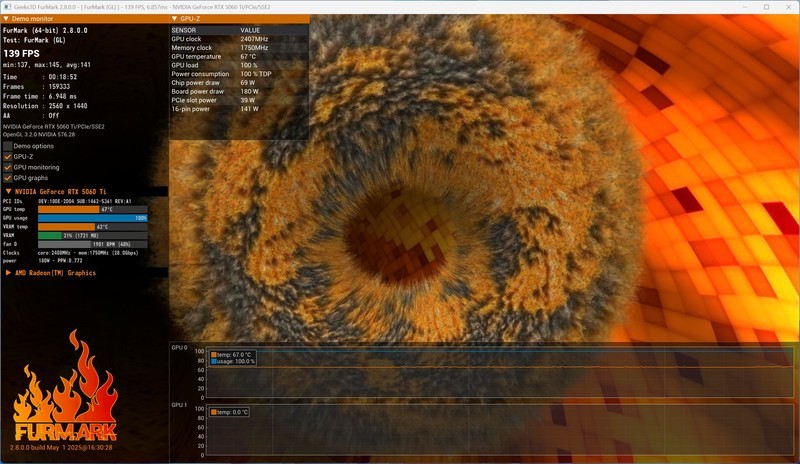Close the FurMark window

click(788, 7)
